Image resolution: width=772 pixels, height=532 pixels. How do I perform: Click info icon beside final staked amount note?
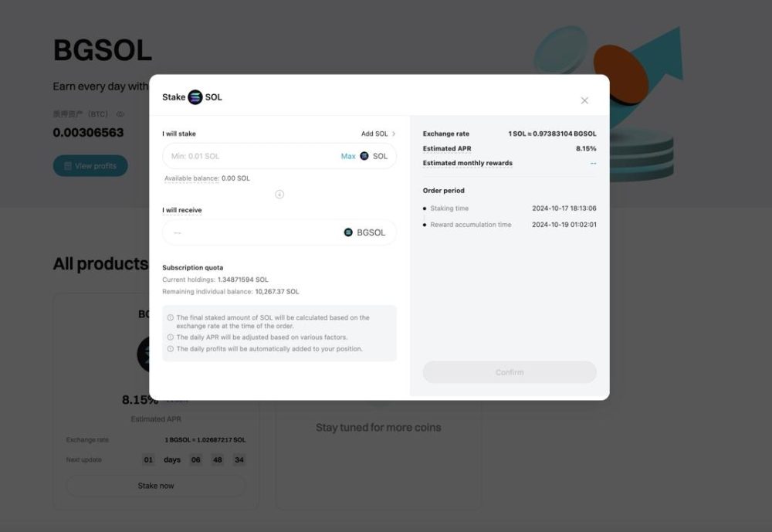(171, 317)
